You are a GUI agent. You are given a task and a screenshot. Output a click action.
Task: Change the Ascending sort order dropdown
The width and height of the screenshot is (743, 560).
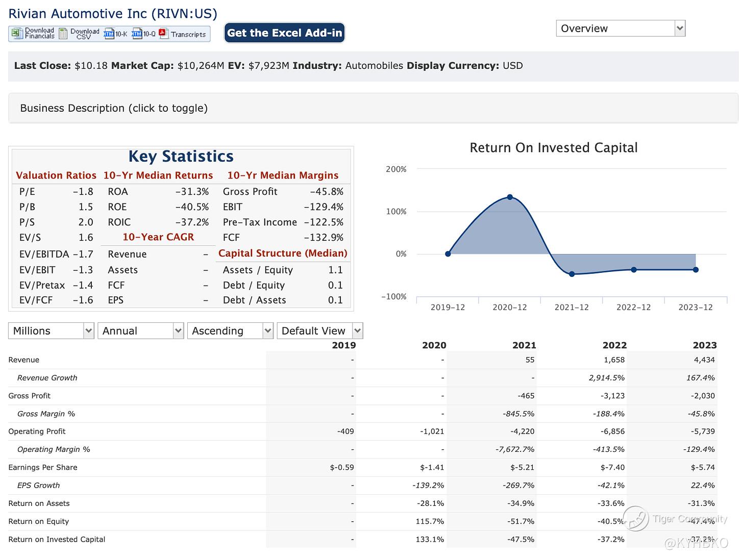[230, 331]
